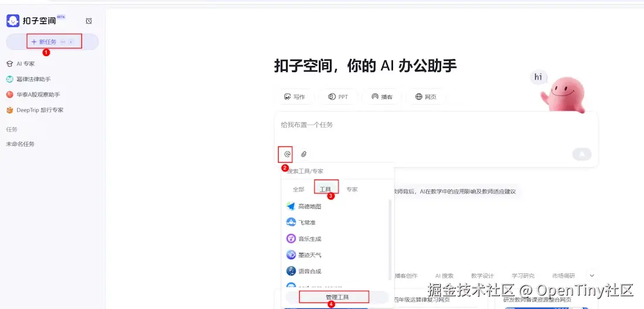Select 墨迹天气 tool label
The height and width of the screenshot is (309, 644).
click(310, 255)
